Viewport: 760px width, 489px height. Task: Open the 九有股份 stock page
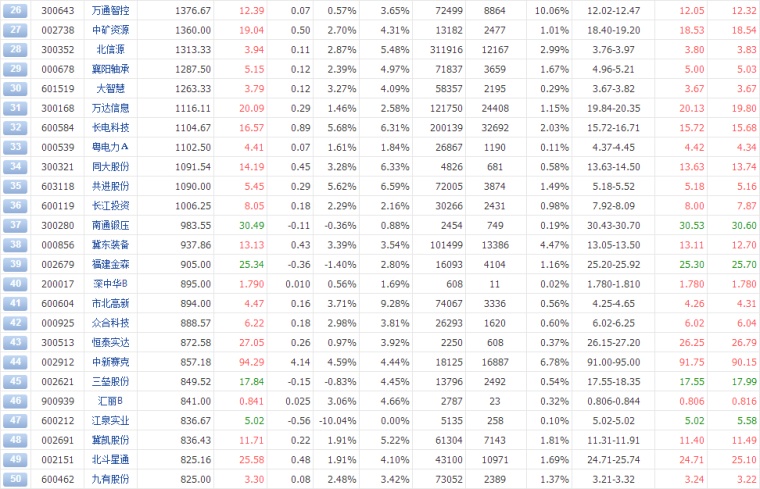pos(111,479)
